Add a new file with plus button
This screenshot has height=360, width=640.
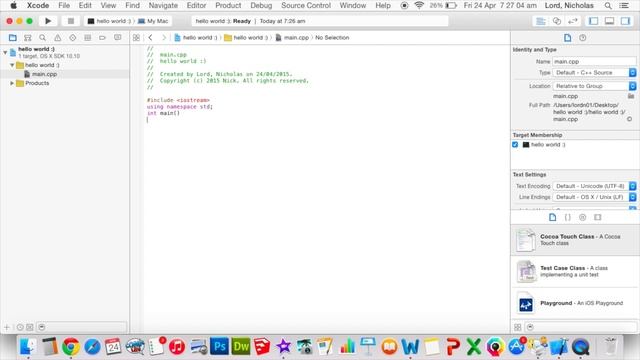coord(7,327)
